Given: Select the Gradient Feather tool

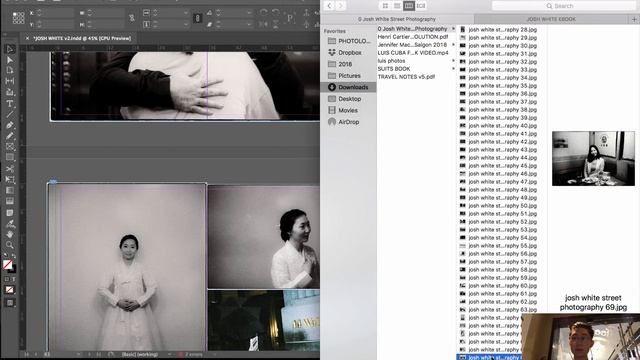Looking at the screenshot, I should tap(10, 201).
